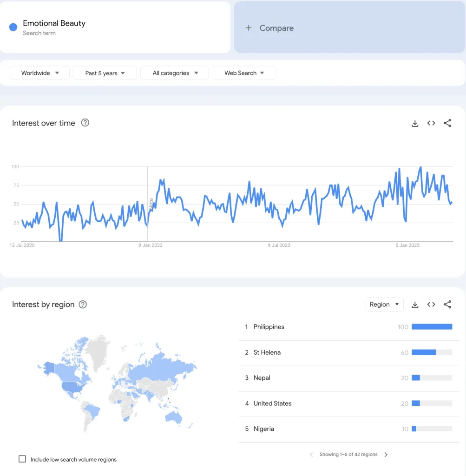Go to next page of regions

coord(386,455)
